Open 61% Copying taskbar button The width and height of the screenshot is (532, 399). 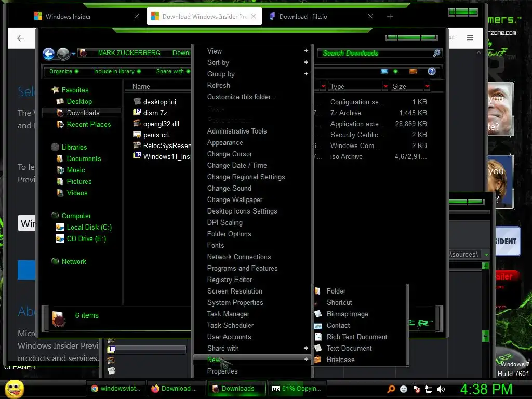click(x=297, y=389)
